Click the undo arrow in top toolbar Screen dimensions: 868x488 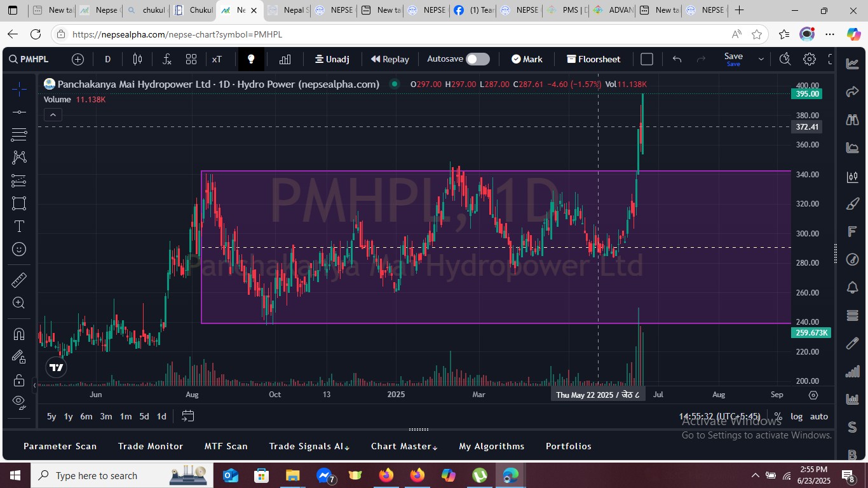(x=677, y=59)
